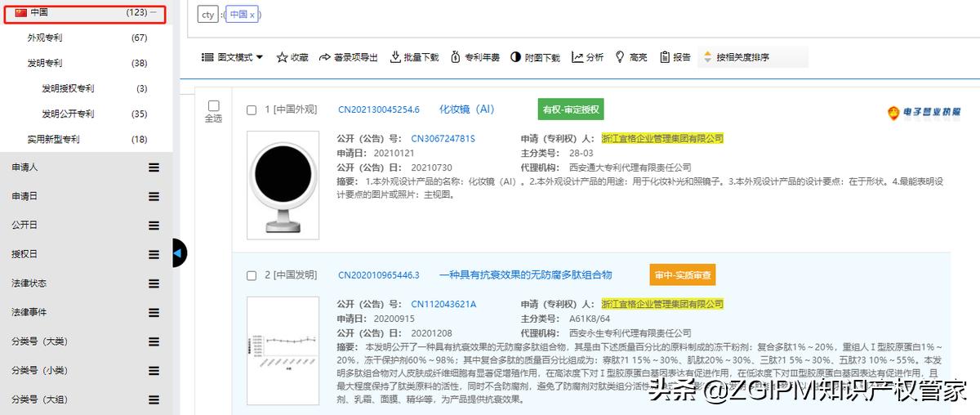Screen dimensions: 980x415
Task: Open patent title 化妆镜（AI）
Action: click(x=467, y=109)
